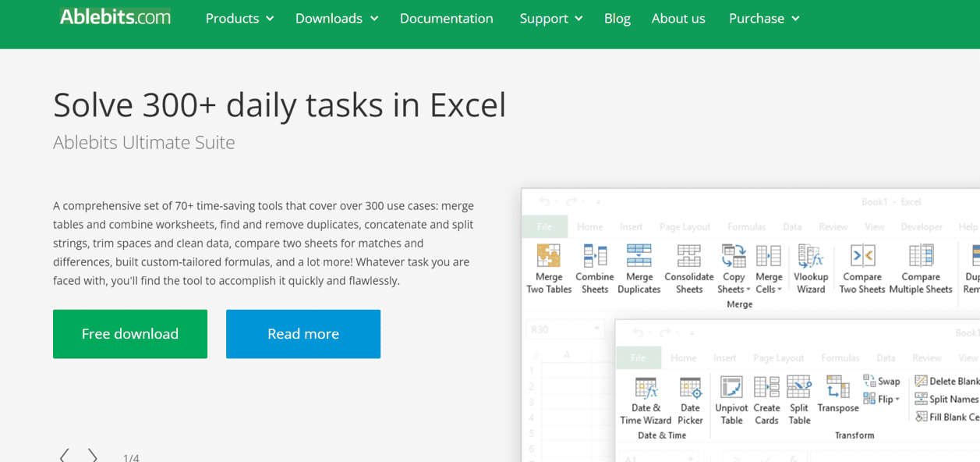Go to next slide arrow

coord(93,456)
